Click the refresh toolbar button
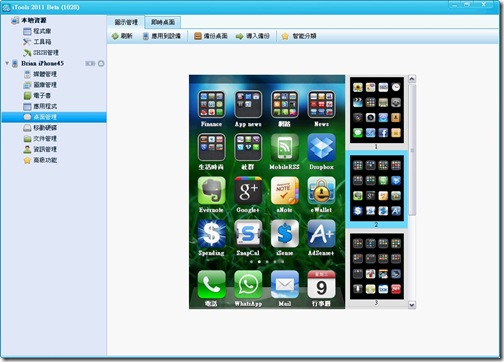The image size is (504, 362). pos(122,36)
